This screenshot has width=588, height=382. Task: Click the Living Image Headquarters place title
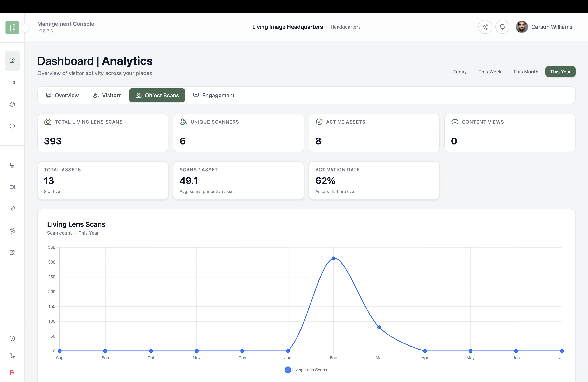287,27
